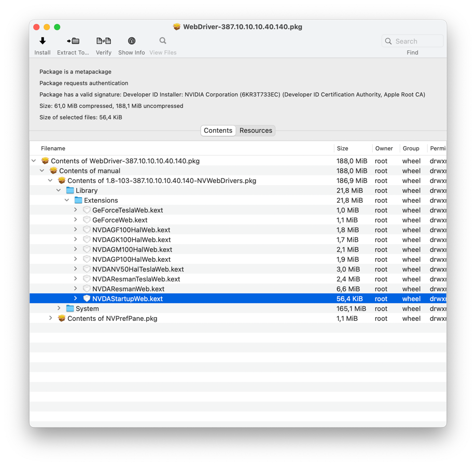Click the System folder icon
476x466 pixels.
pos(70,308)
